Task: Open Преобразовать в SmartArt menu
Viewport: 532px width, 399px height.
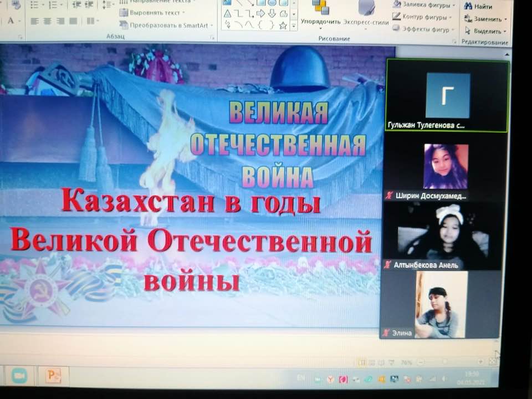Action: [166, 25]
